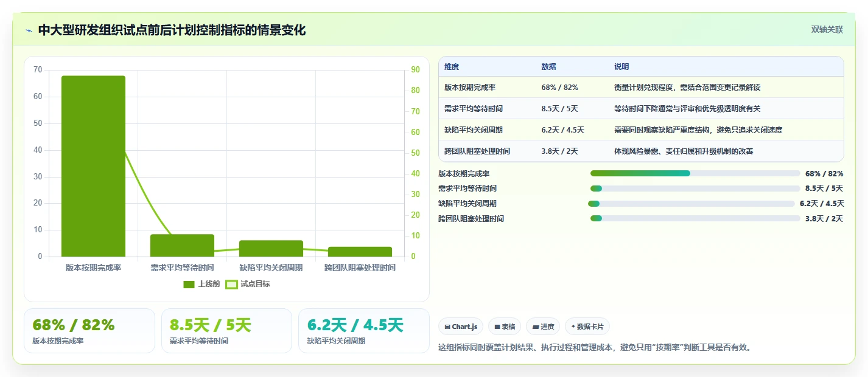Screen dimensions: 868x377
Task: Toggle the 试点目标 dataset in the chart legend
Action: (x=248, y=284)
